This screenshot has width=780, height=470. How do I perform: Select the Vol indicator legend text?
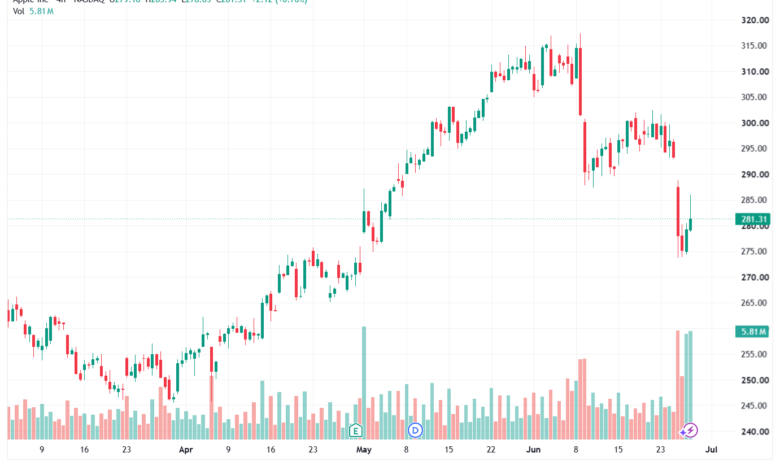[18, 11]
